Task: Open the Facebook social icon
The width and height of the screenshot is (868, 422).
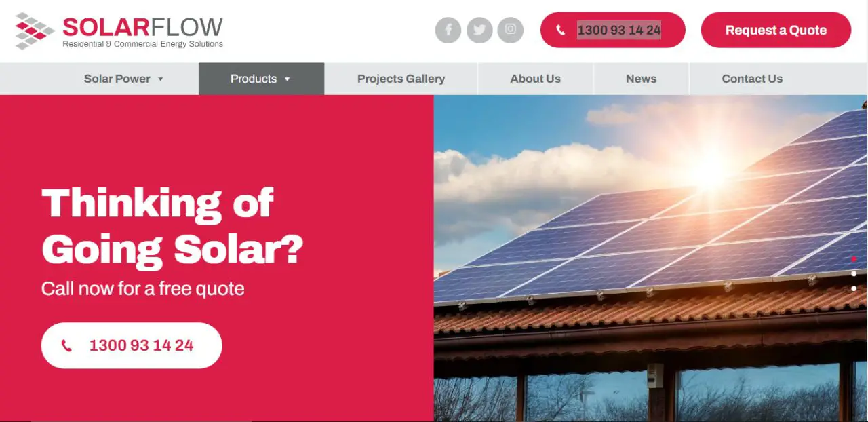Action: click(448, 30)
